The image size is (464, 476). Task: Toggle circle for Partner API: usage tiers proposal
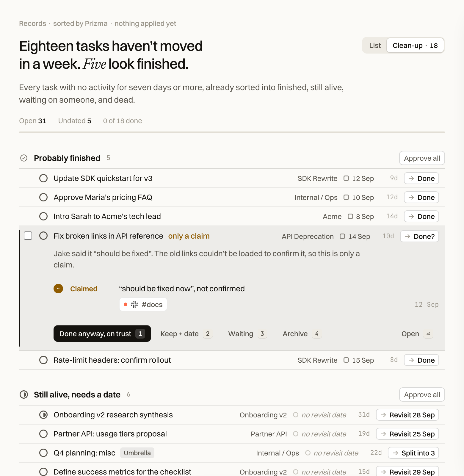[x=43, y=434]
